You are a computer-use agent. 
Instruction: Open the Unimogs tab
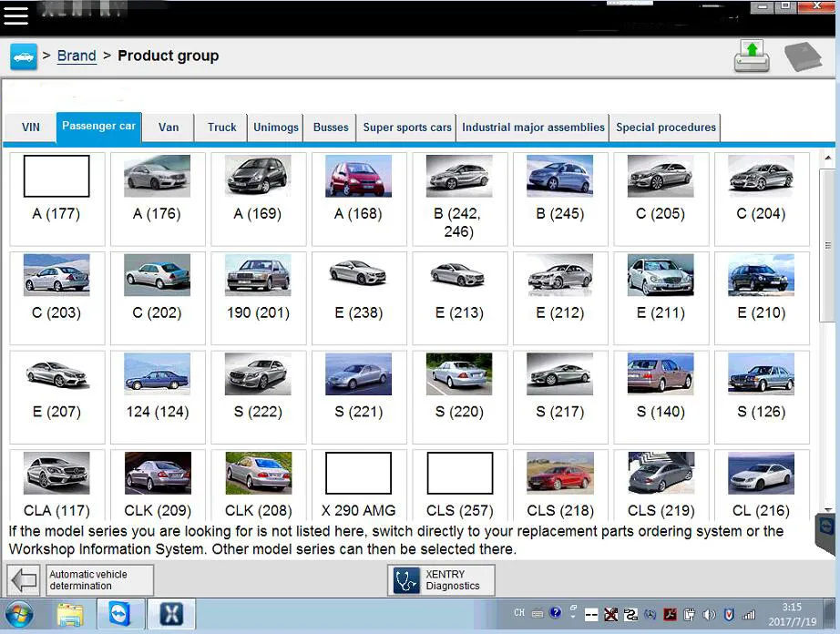[x=276, y=128]
